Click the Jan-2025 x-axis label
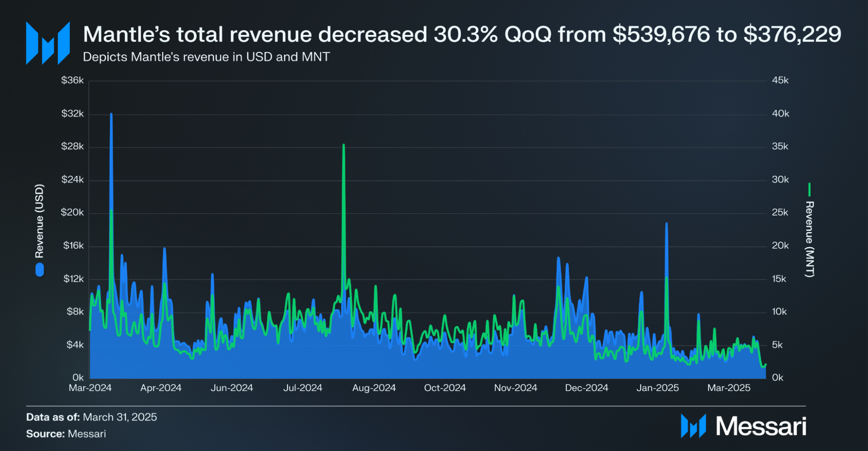868x451 pixels. coord(658,388)
